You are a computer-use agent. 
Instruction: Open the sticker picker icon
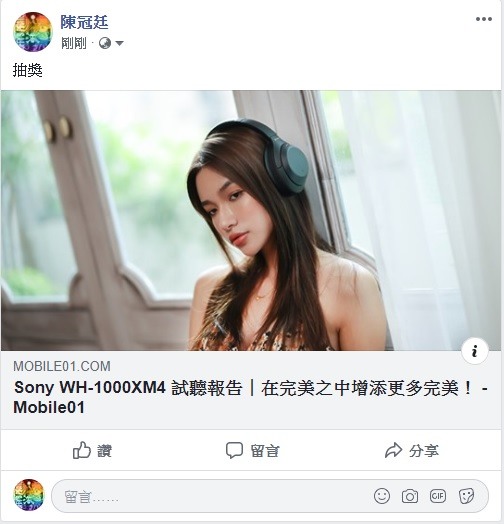coord(466,496)
